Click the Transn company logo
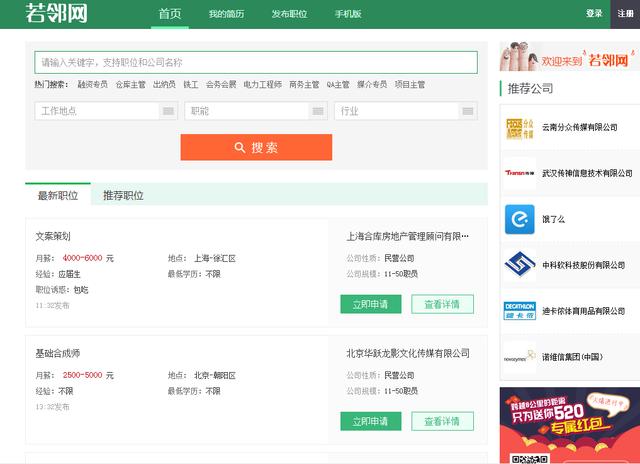The width and height of the screenshot is (640, 464). point(520,173)
